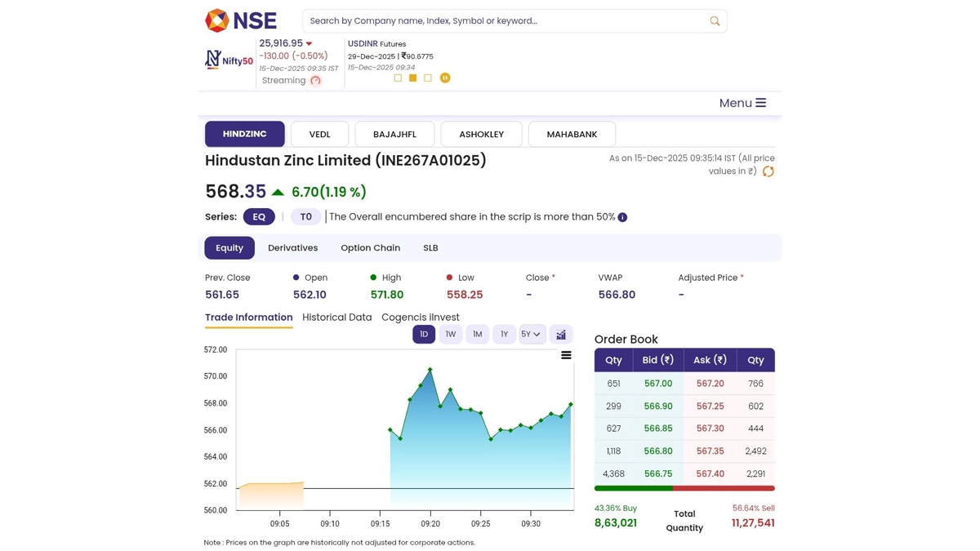This screenshot has height=551, width=980.
Task: Click the search magnifier icon
Action: 715,21
